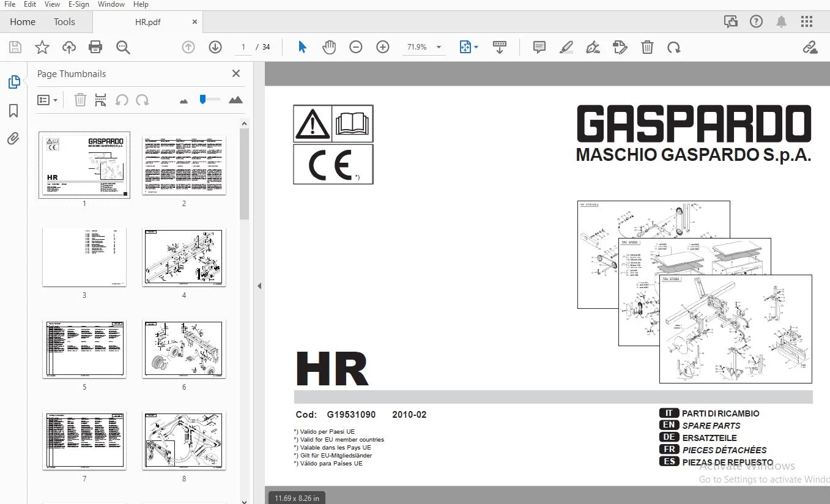Close the Page Thumbnails panel
Viewport: 830px width, 504px height.
236,73
